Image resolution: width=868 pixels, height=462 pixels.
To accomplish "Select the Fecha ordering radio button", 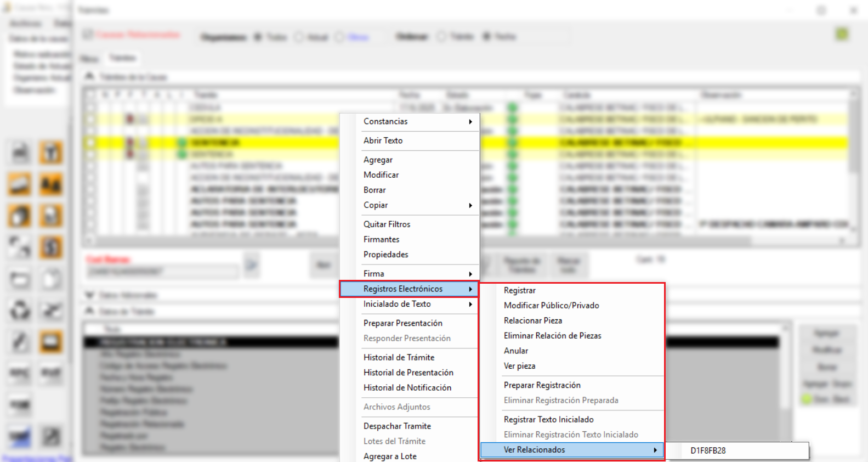I will click(x=486, y=36).
